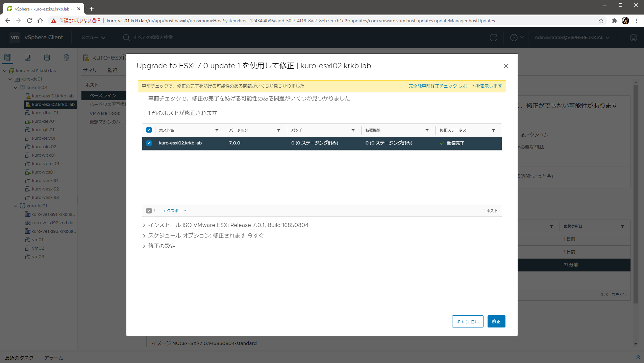The image size is (644, 363).
Task: Click the filter icon in ホスト名 column
Action: click(217, 131)
